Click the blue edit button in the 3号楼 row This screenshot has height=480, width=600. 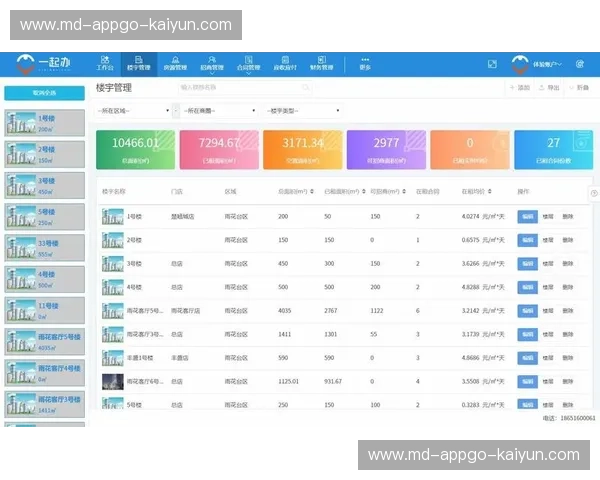click(x=528, y=264)
